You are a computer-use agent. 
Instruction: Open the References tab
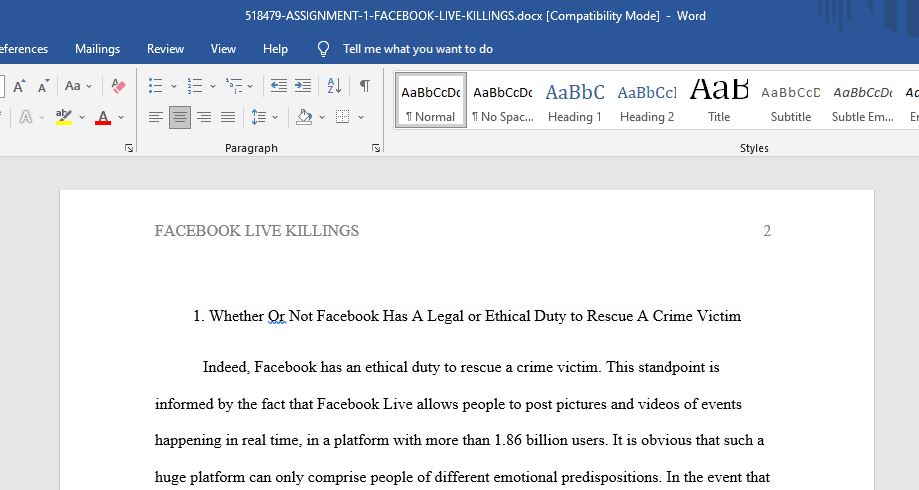(23, 49)
